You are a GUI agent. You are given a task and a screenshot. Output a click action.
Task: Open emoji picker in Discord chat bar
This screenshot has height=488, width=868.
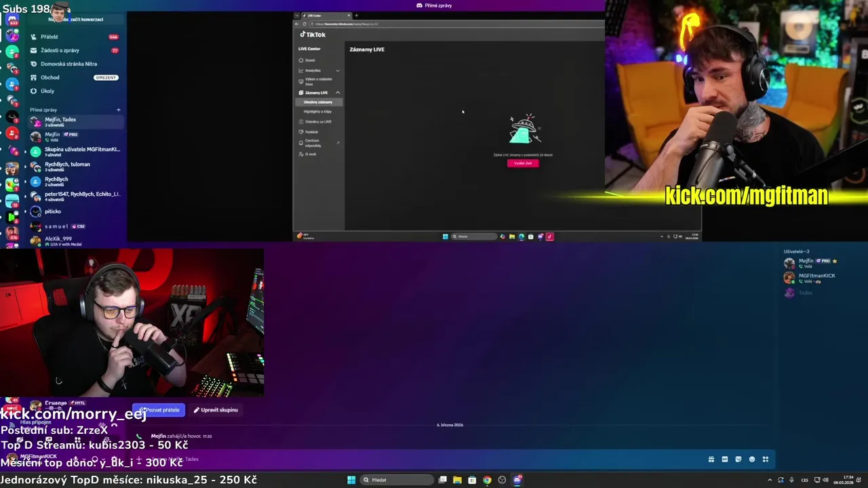click(x=751, y=459)
